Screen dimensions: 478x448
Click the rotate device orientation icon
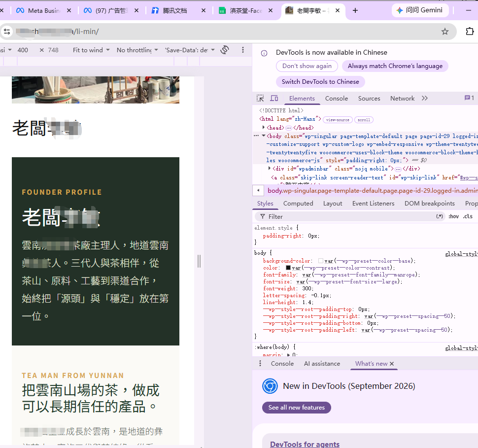pyautogui.click(x=225, y=50)
